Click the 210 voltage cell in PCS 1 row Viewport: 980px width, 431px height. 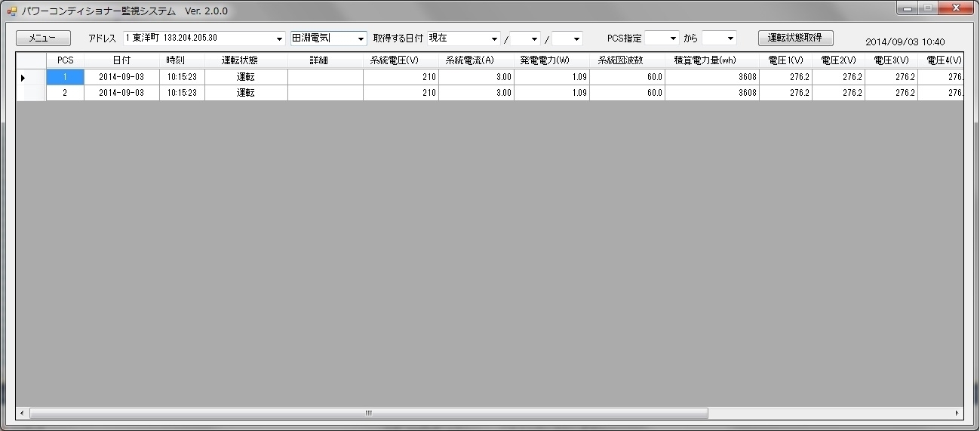tap(401, 77)
